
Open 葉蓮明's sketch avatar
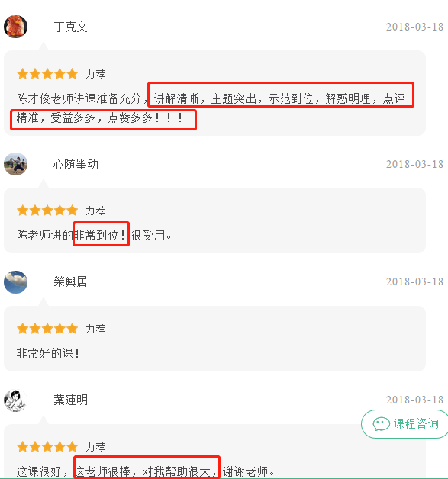click(x=15, y=400)
